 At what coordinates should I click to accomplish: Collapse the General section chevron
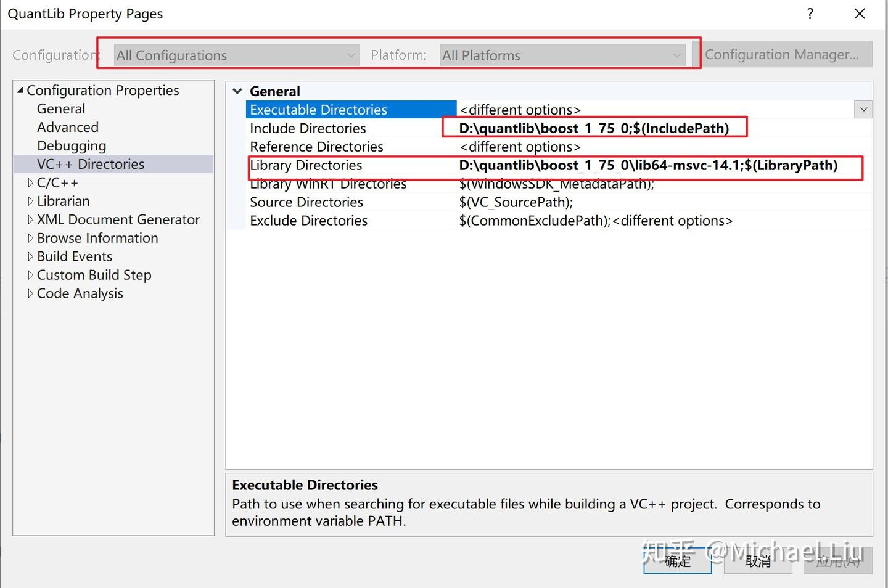click(x=237, y=91)
